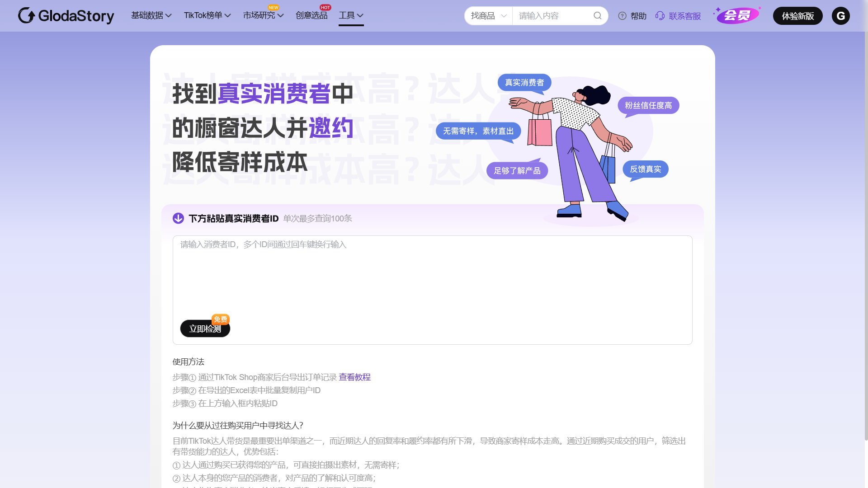Click the 立即检测 button

(x=205, y=328)
